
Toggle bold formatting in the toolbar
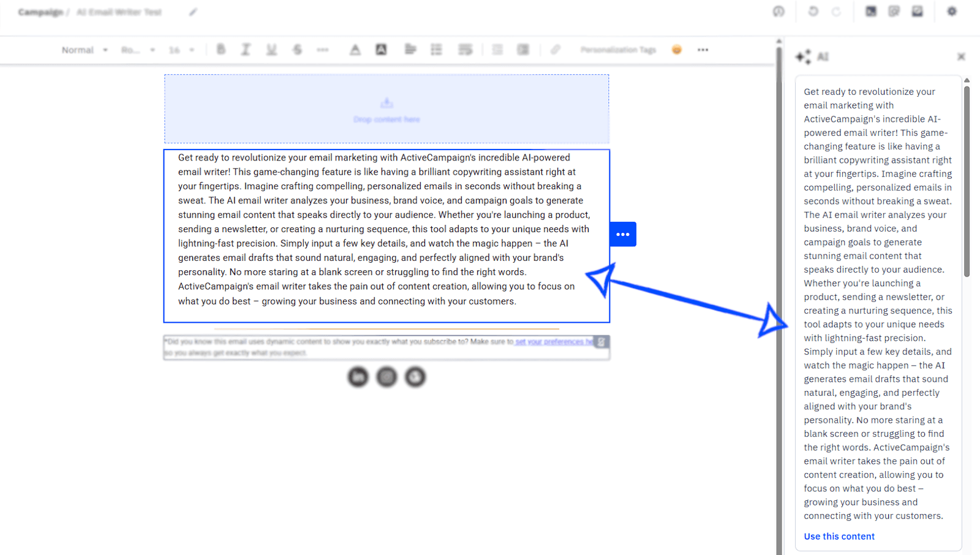(221, 50)
